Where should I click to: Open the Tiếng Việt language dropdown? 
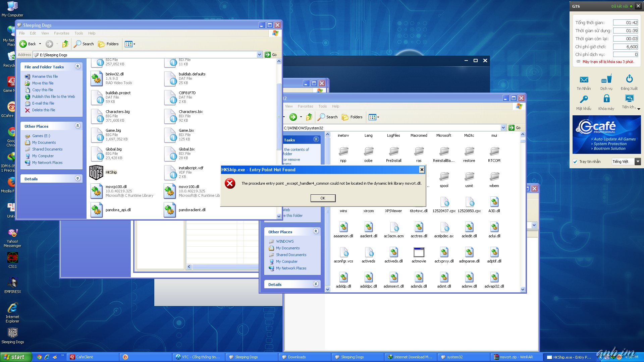click(x=638, y=162)
